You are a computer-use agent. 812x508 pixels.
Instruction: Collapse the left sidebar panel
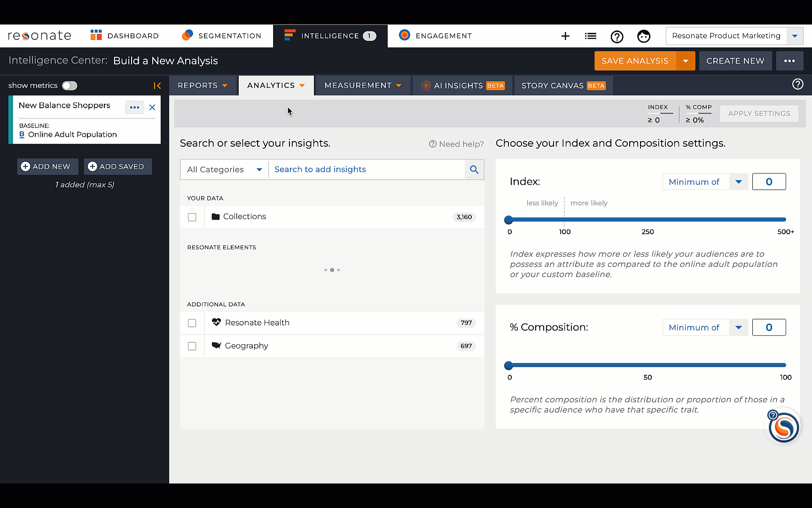tap(157, 86)
